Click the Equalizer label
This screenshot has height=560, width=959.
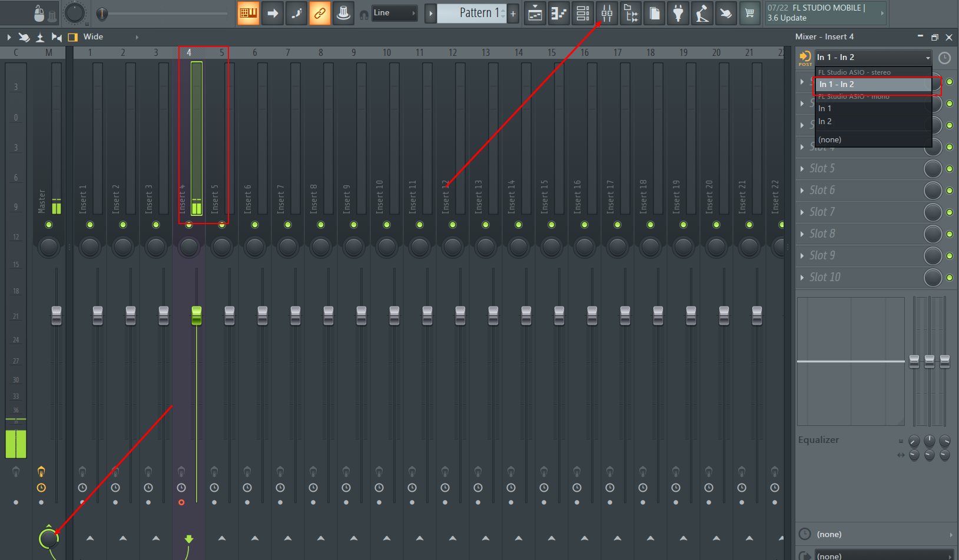pyautogui.click(x=818, y=440)
